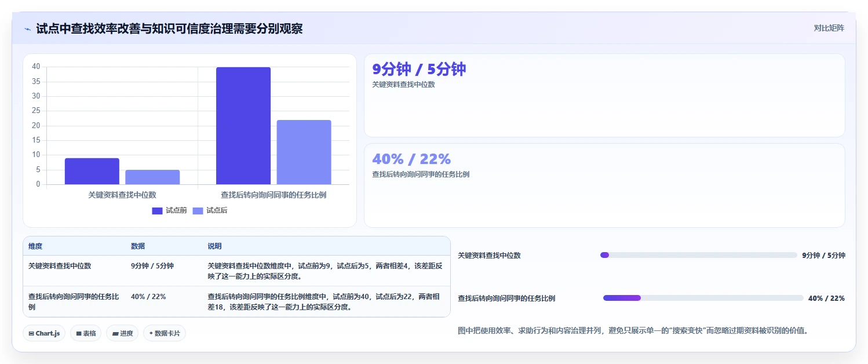Click the 试点前 bar valued 9
Image resolution: width=868 pixels, height=364 pixels.
[x=92, y=171]
